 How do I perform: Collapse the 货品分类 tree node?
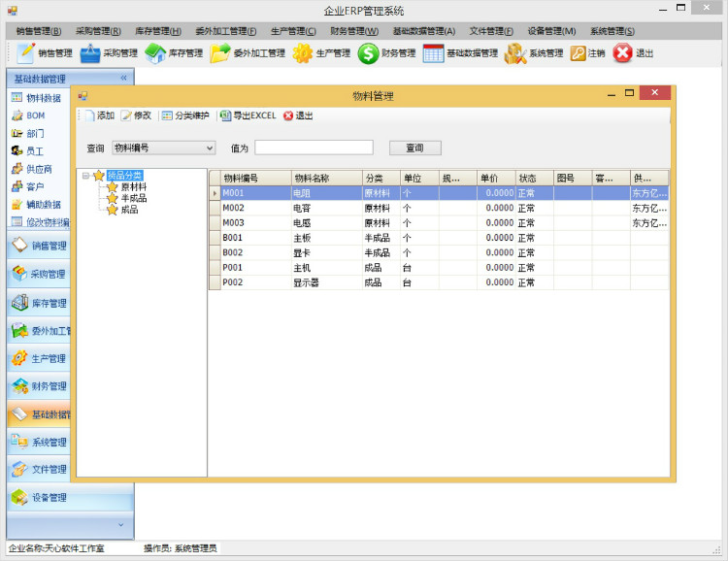coord(85,176)
